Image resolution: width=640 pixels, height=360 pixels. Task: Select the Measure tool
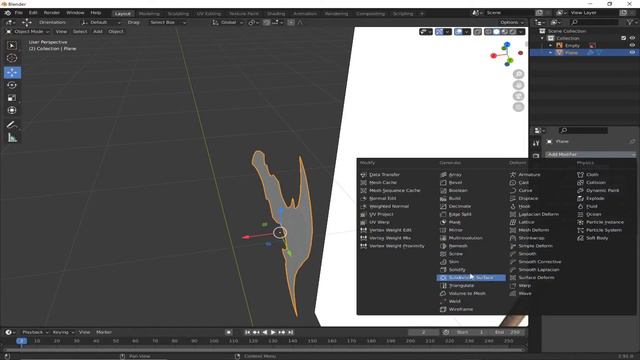click(x=12, y=138)
